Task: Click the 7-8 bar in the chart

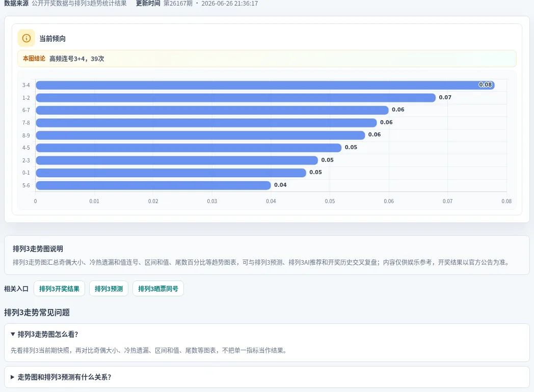Action: point(206,123)
